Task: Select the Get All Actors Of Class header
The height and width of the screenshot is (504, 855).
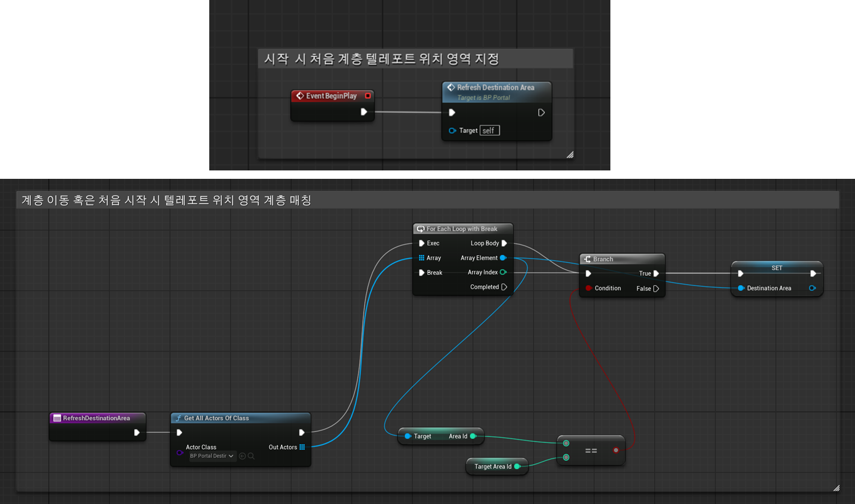Action: 240,418
